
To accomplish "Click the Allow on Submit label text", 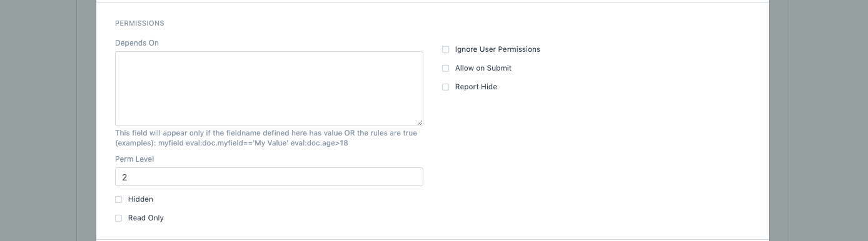I will [483, 68].
